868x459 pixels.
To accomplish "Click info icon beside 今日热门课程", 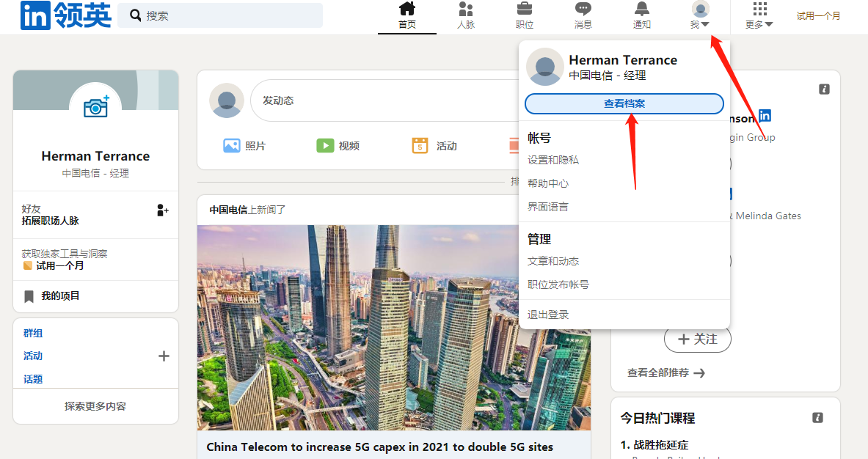I will (x=817, y=417).
